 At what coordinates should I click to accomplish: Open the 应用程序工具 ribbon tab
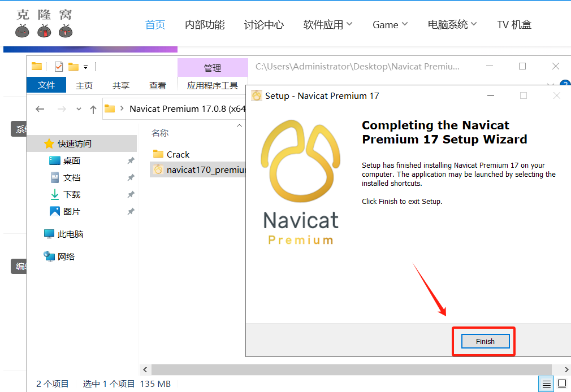(x=213, y=85)
